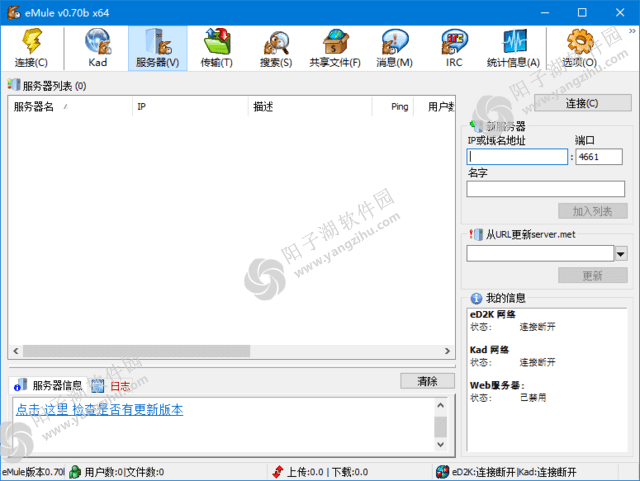The width and height of the screenshot is (640, 481).
Task: Open the Statistics (统计信息) toolbar icon
Action: [513, 42]
